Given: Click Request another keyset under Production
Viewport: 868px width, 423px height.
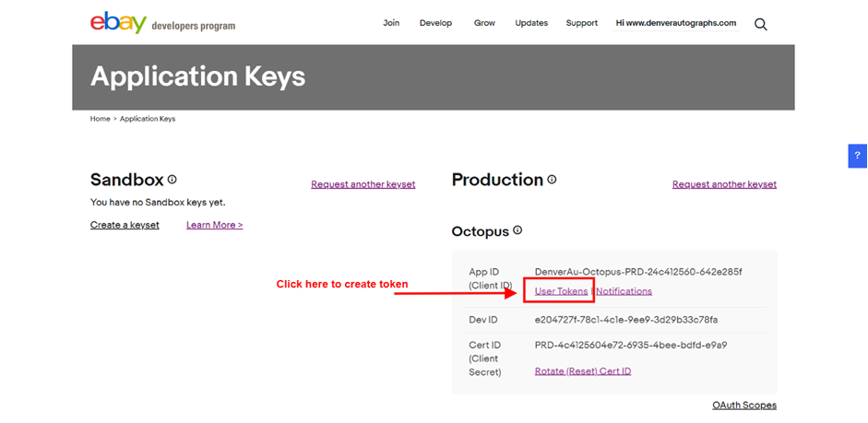Looking at the screenshot, I should (725, 184).
